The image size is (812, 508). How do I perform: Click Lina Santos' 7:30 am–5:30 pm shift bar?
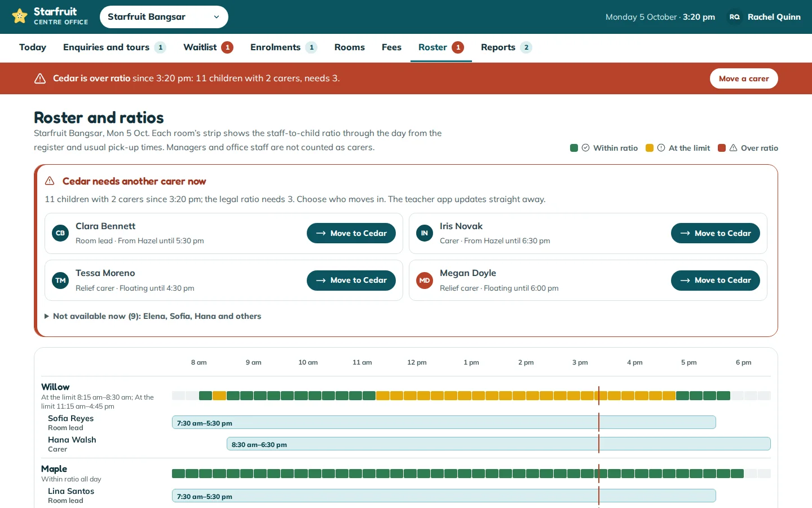(444, 496)
